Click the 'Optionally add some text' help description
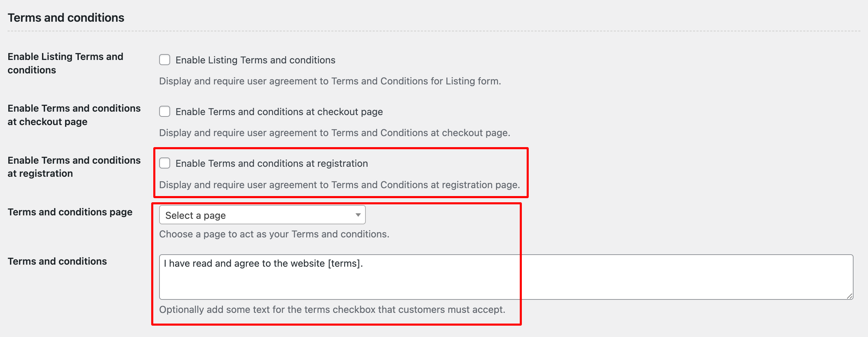 pyautogui.click(x=332, y=309)
